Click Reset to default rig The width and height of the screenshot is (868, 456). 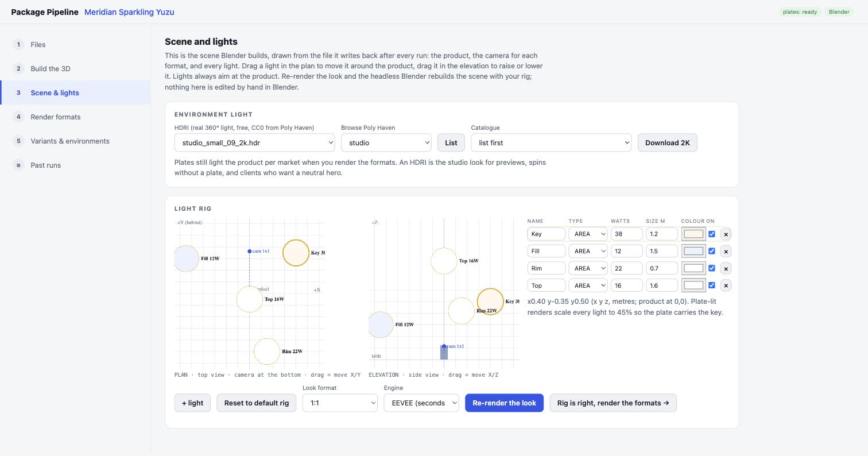257,403
